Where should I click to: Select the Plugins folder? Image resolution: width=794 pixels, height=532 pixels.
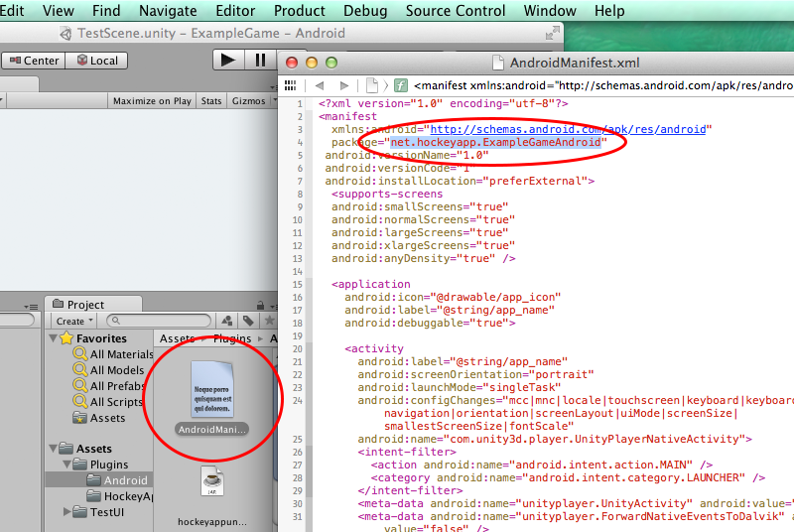pos(101,465)
